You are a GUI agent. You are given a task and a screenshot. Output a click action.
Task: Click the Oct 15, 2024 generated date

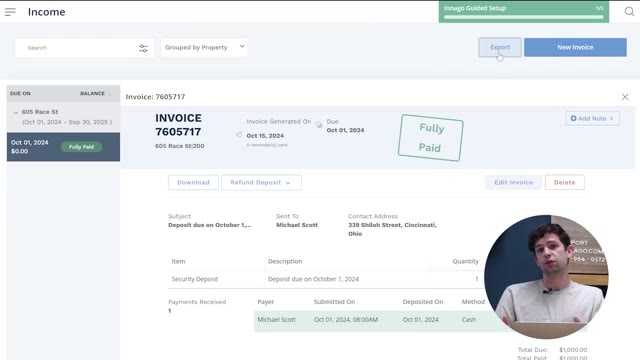(x=265, y=136)
